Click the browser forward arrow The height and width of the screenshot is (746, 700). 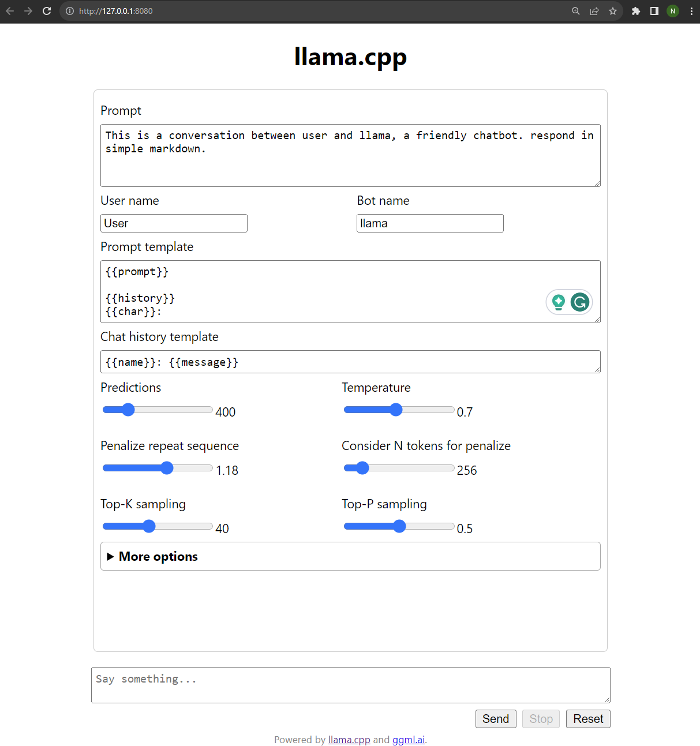click(x=28, y=11)
